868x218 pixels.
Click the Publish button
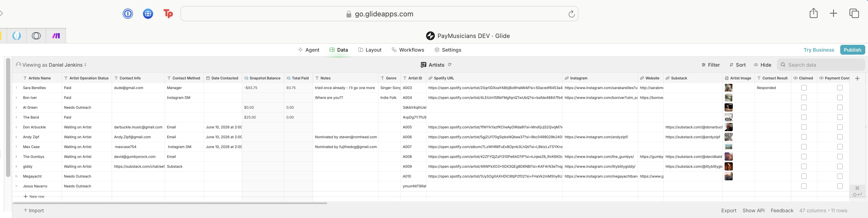(x=852, y=50)
